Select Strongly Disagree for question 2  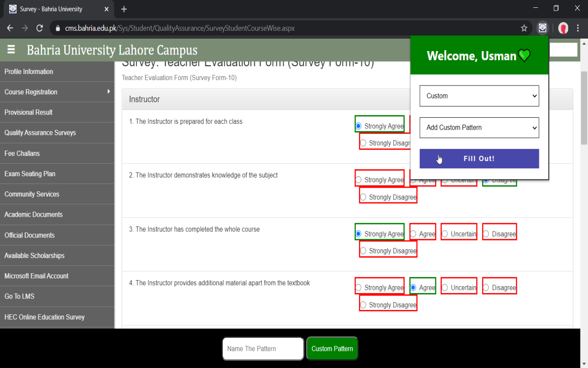363,197
